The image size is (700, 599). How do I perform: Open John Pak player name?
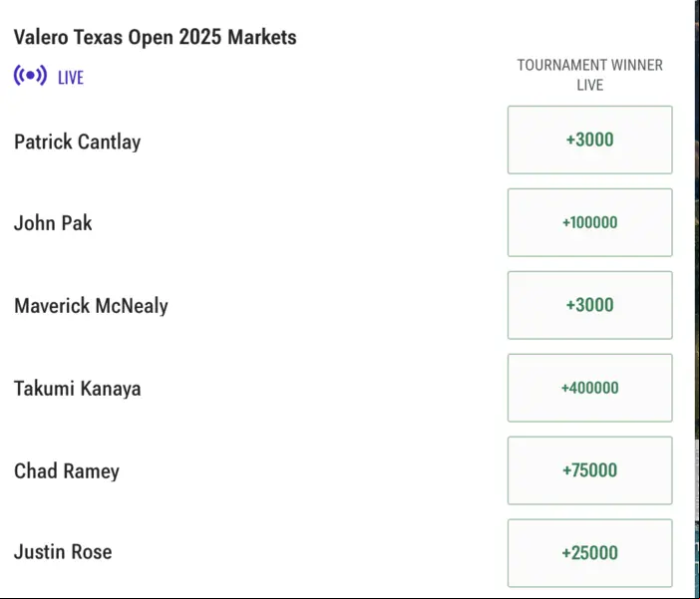[x=53, y=223]
